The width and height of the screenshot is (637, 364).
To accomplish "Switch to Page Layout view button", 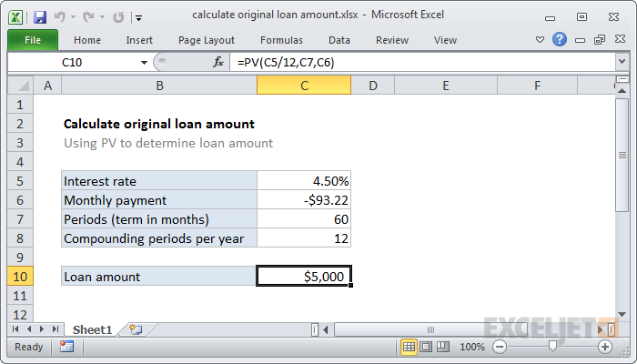I will pos(428,347).
